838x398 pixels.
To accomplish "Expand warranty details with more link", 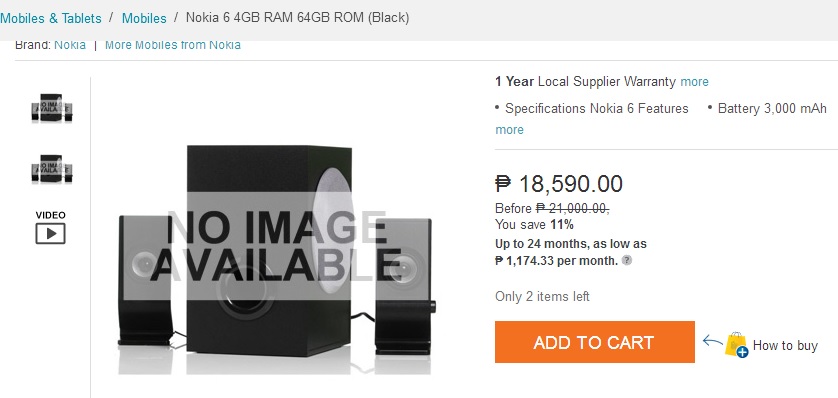I will pyautogui.click(x=694, y=82).
